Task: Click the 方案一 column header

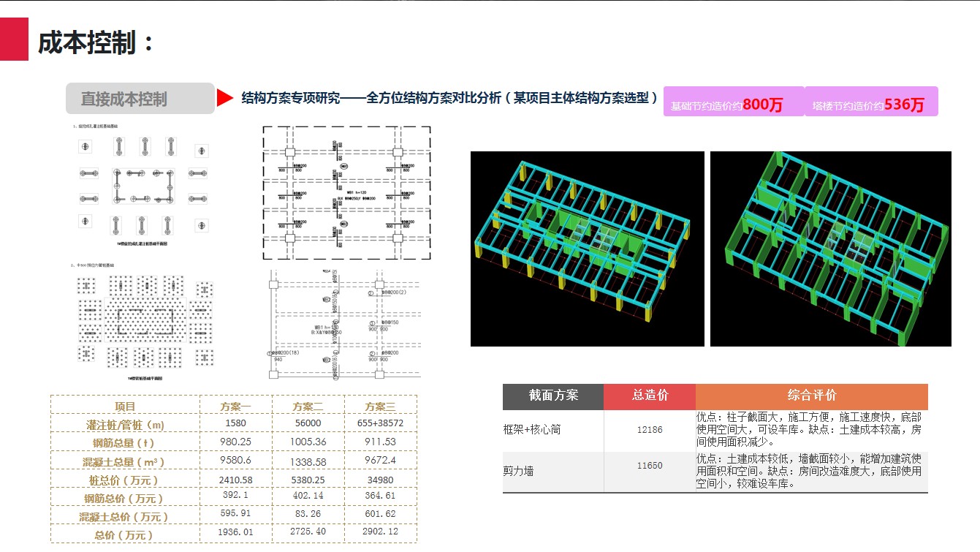Action: tap(235, 406)
